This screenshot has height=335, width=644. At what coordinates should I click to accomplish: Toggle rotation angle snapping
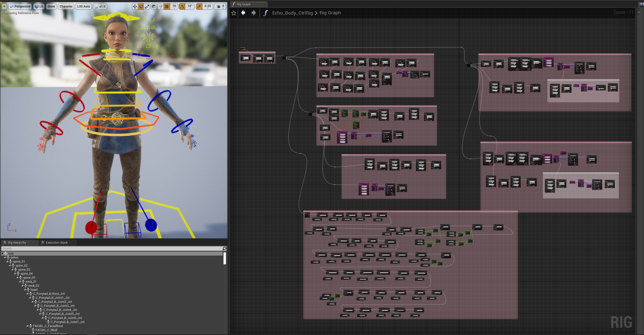[182, 6]
